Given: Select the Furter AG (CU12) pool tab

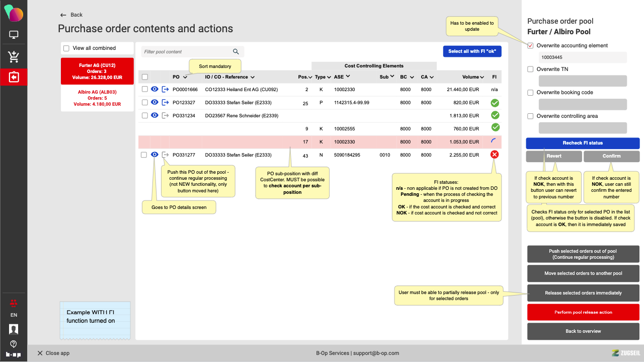Looking at the screenshot, I should click(97, 71).
